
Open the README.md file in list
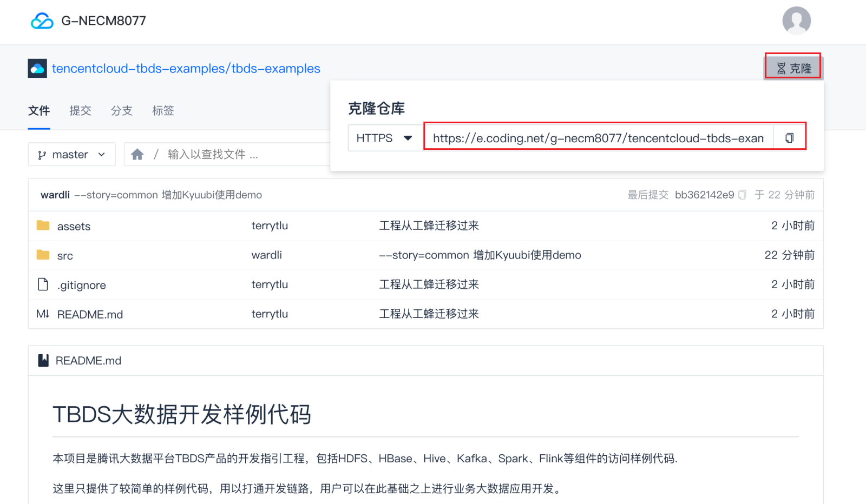click(x=90, y=315)
